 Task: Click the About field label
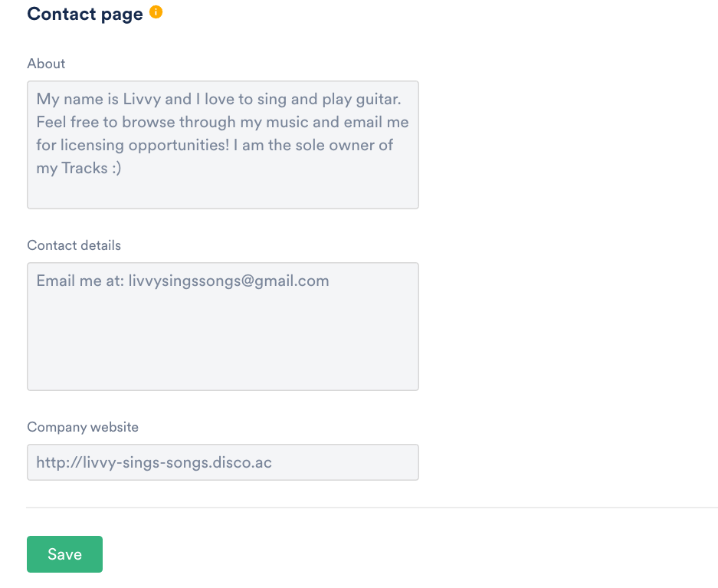(46, 64)
